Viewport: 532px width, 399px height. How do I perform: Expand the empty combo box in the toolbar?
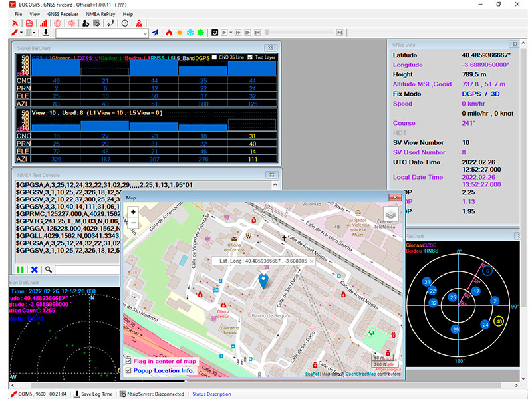click(x=146, y=32)
